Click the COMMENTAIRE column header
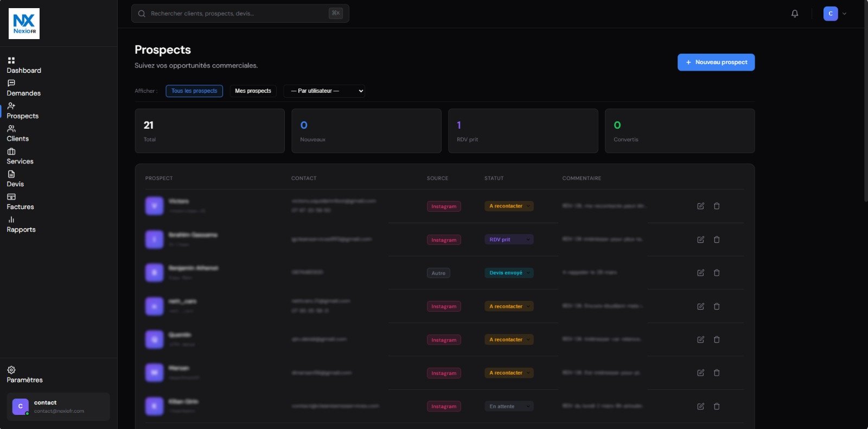Viewport: 868px width, 429px height. pyautogui.click(x=582, y=178)
